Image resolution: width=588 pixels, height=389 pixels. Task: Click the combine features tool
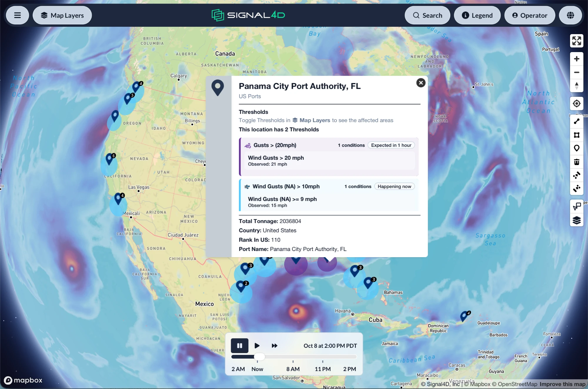(x=577, y=175)
